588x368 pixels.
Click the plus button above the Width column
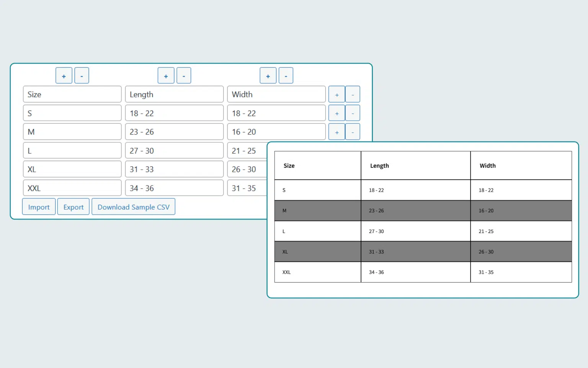pyautogui.click(x=268, y=76)
